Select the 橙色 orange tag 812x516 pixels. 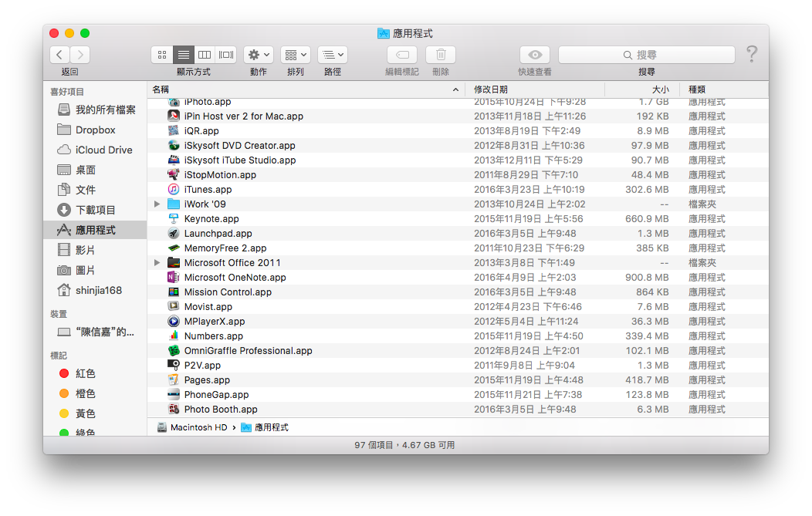(95, 394)
